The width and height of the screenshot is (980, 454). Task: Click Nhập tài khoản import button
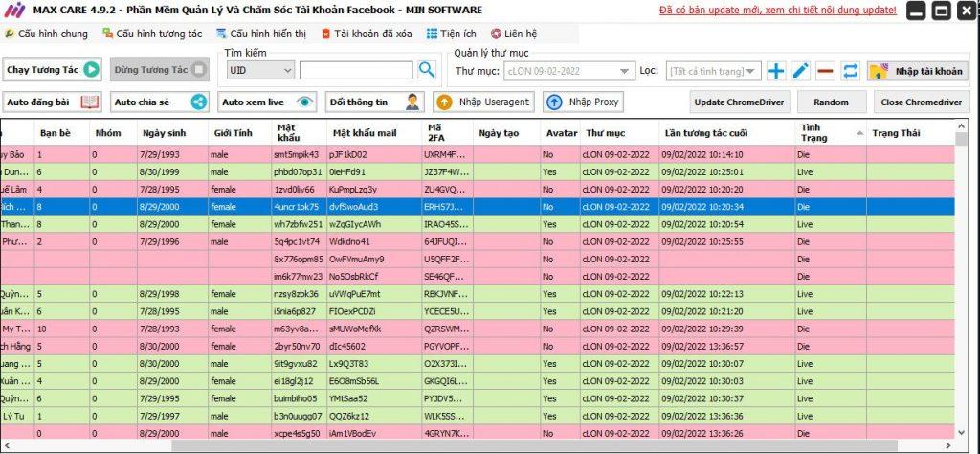pyautogui.click(x=918, y=71)
